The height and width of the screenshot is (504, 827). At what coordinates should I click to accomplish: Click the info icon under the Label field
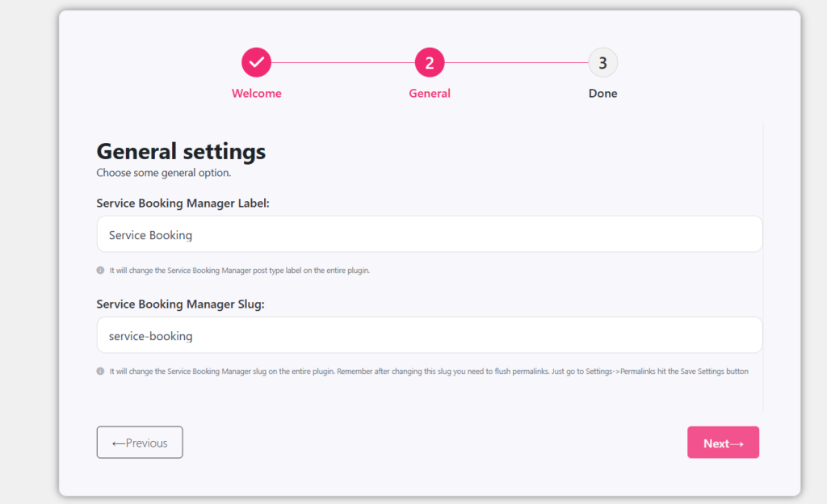tap(100, 270)
